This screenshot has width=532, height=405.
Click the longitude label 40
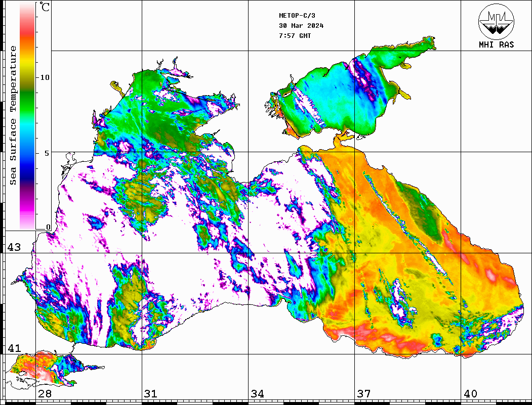[x=470, y=394]
